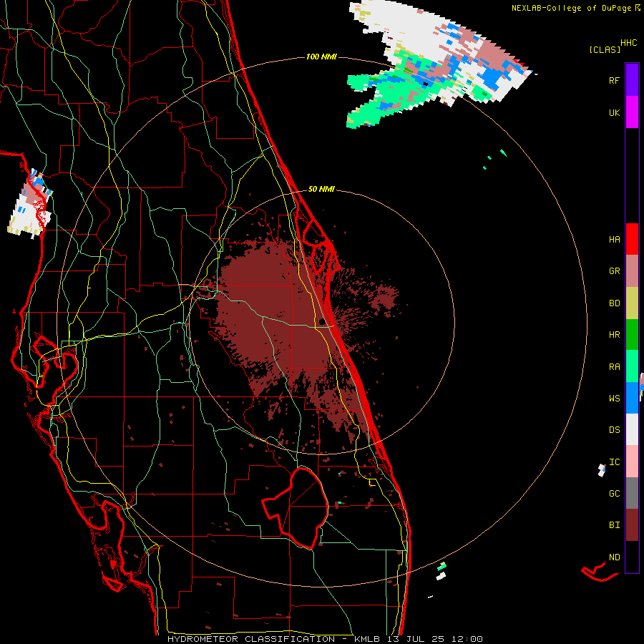Click the 'UK' legend label

coord(614,112)
